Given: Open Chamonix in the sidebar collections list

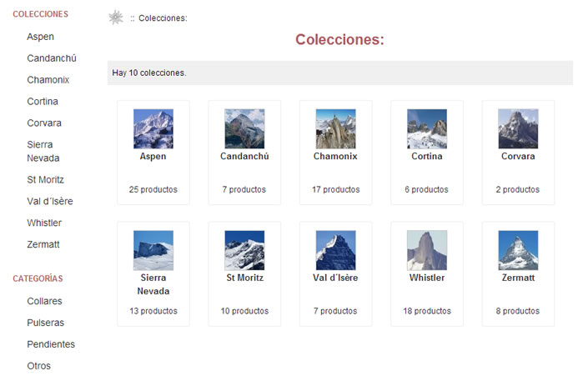Looking at the screenshot, I should pyautogui.click(x=48, y=80).
